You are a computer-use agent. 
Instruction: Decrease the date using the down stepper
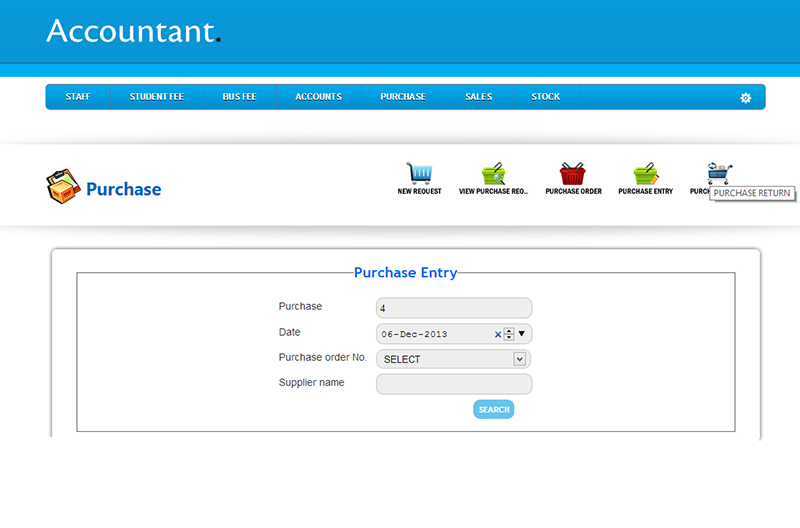(x=509, y=338)
